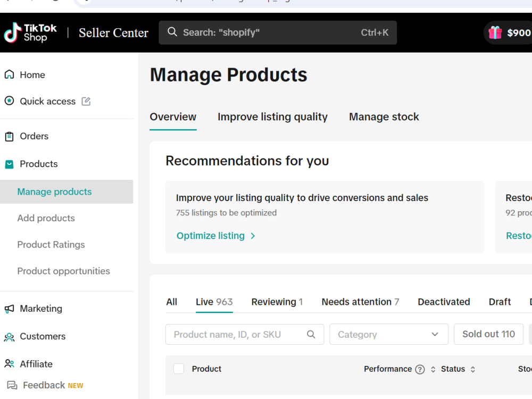Click the Orders clipboard icon
The width and height of the screenshot is (532, 399).
(x=9, y=136)
